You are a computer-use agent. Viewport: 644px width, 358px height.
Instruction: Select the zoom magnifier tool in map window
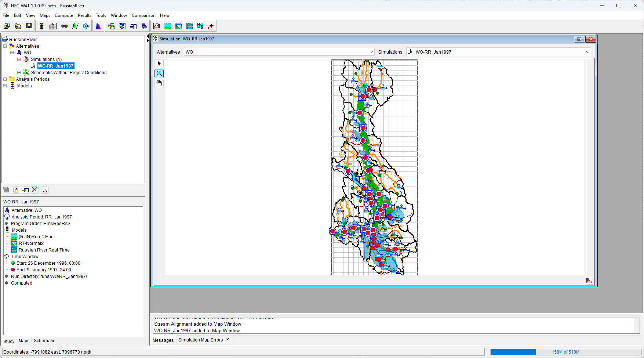pos(159,74)
